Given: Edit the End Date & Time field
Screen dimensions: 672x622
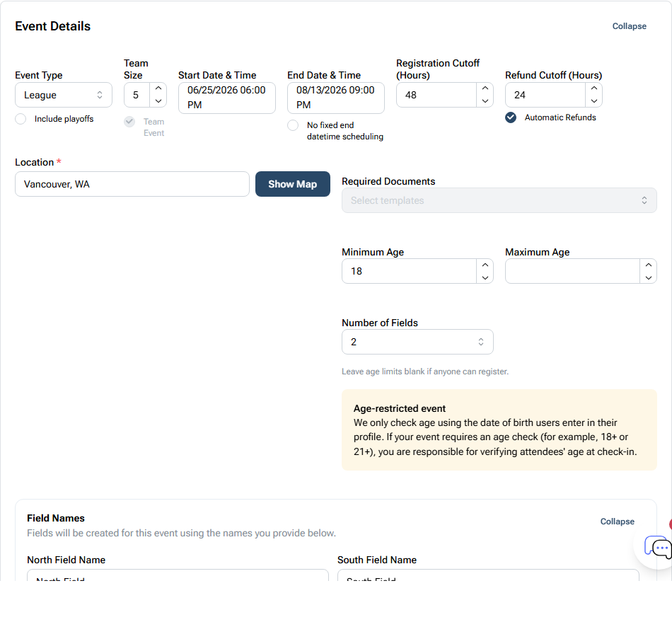Looking at the screenshot, I should point(335,98).
